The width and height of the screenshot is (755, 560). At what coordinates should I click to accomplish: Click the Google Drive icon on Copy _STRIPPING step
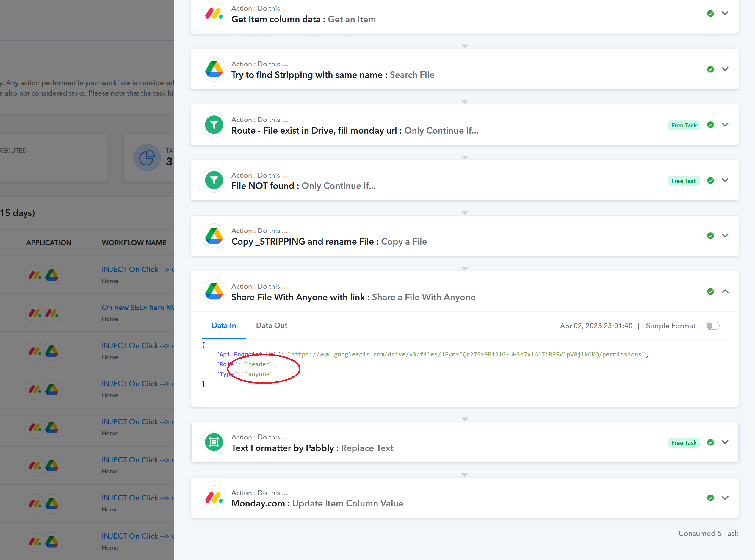click(214, 236)
